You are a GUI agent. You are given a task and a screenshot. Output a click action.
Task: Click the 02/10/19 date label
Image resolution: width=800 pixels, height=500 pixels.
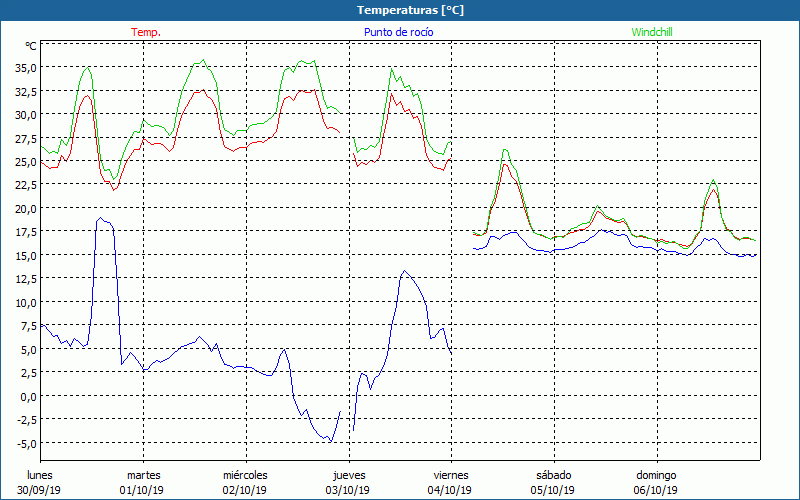click(x=244, y=490)
